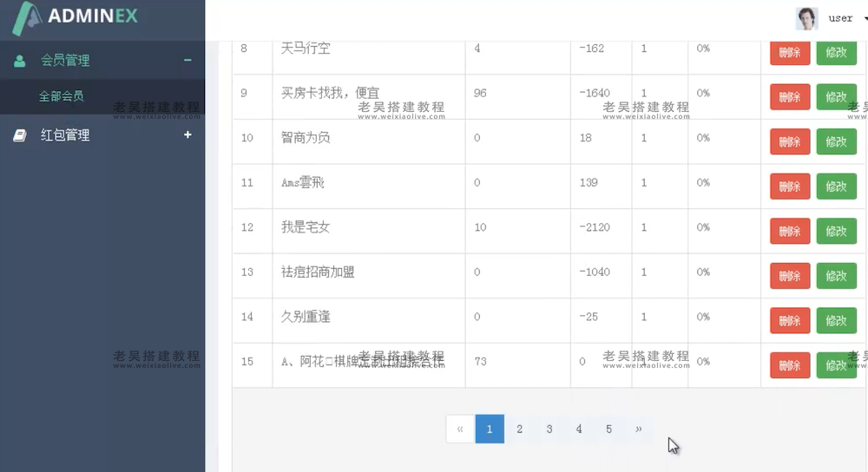Edit row 11 Ams雲飛
The width and height of the screenshot is (868, 472).
[x=837, y=187]
